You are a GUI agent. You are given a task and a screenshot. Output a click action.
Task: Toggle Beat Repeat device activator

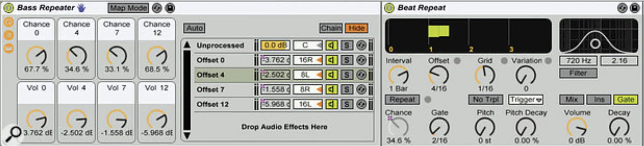[x=389, y=8]
